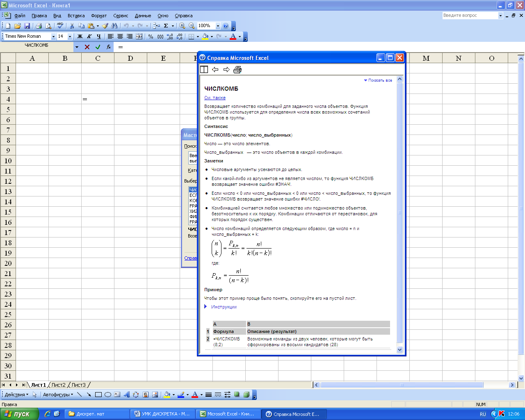Select the Rectangle drawing tool
Screen dimensions: 525x420
98,395
